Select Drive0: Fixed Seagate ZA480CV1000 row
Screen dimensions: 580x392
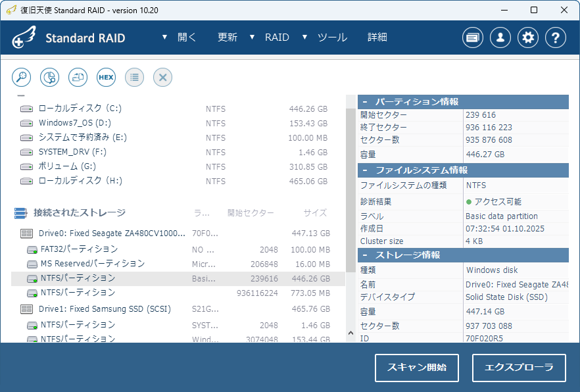[x=178, y=233]
